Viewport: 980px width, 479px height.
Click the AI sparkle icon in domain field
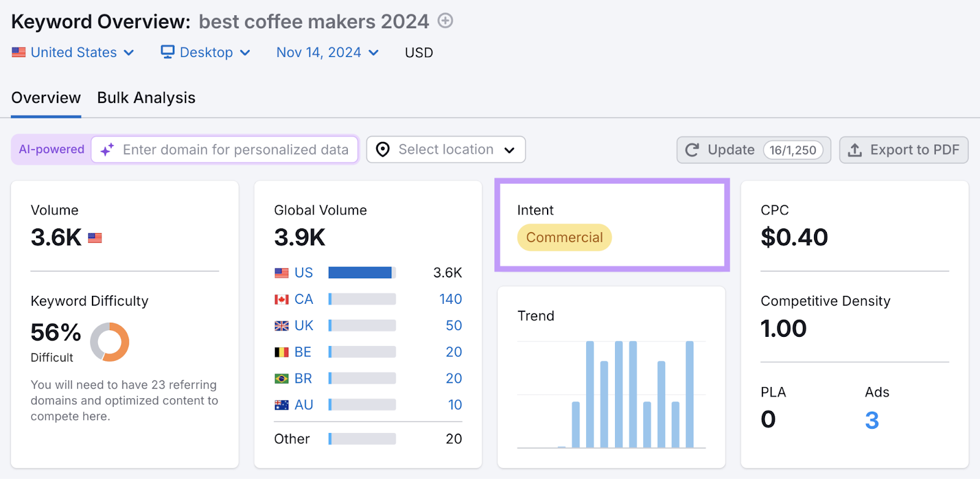[107, 150]
